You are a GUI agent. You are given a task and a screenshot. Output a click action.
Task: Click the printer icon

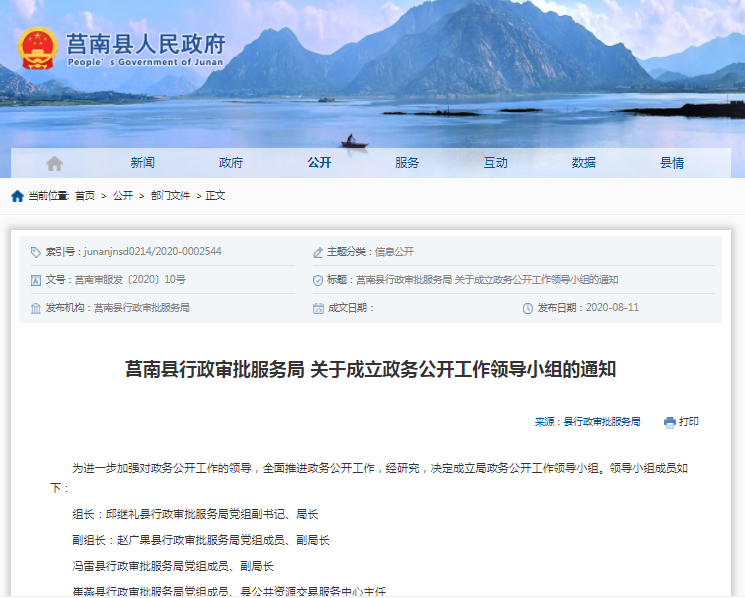tap(669, 422)
